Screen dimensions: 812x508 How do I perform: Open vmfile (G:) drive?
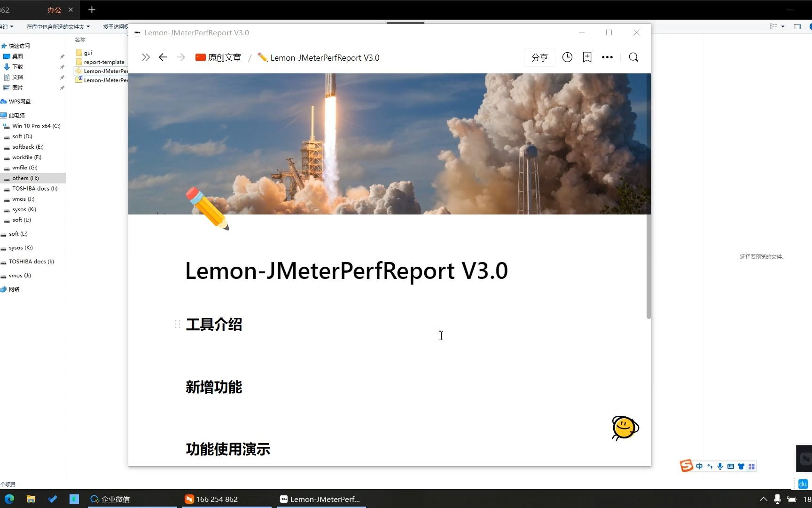21,167
